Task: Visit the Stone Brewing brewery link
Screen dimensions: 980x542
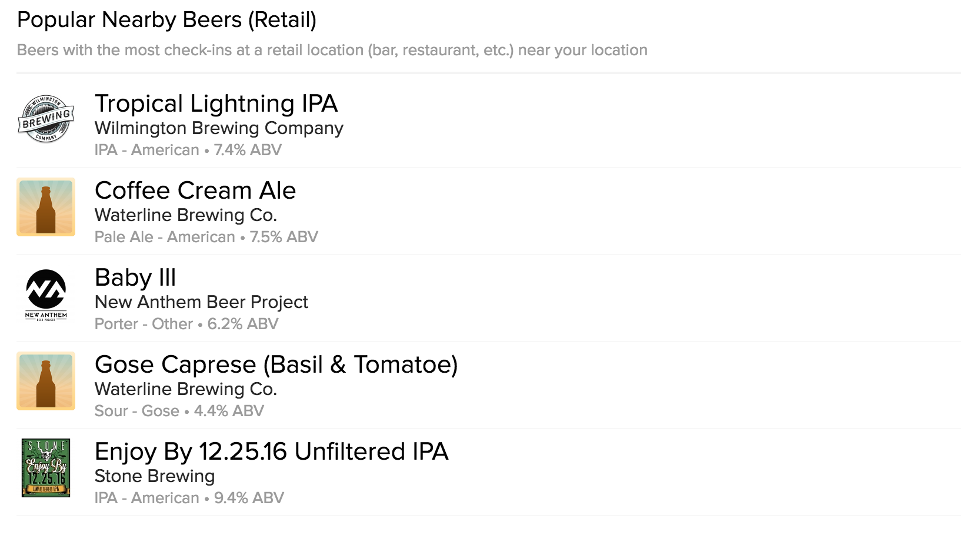Action: [x=155, y=476]
